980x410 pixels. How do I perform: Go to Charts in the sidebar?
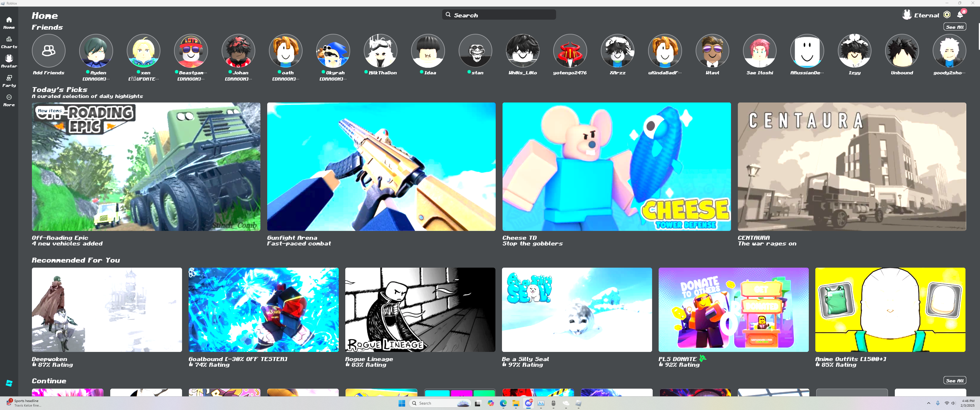(9, 42)
